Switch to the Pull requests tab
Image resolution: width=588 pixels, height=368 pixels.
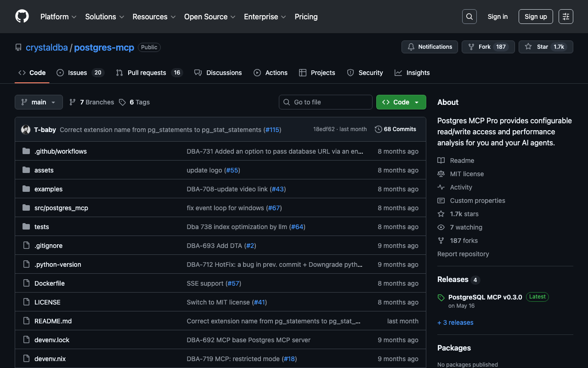pyautogui.click(x=149, y=73)
